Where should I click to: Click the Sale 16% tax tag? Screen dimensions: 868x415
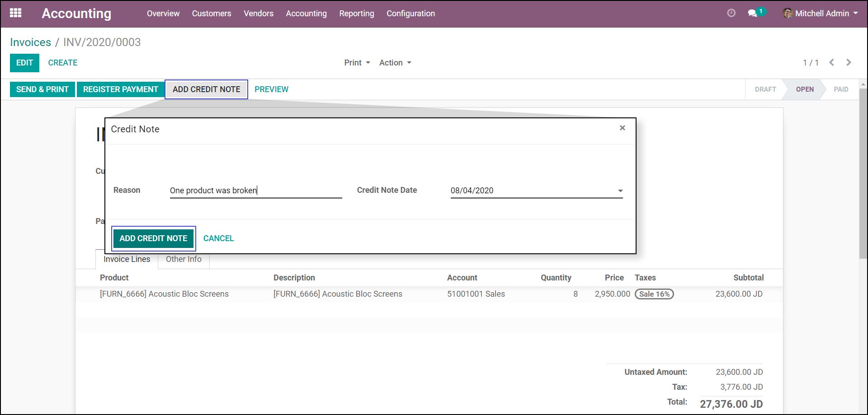click(x=654, y=294)
